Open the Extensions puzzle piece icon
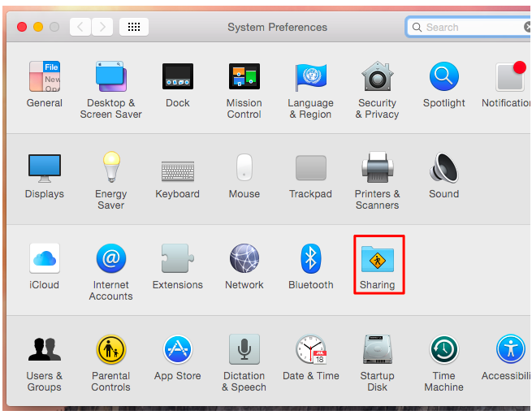The width and height of the screenshot is (532, 415). pos(178,258)
